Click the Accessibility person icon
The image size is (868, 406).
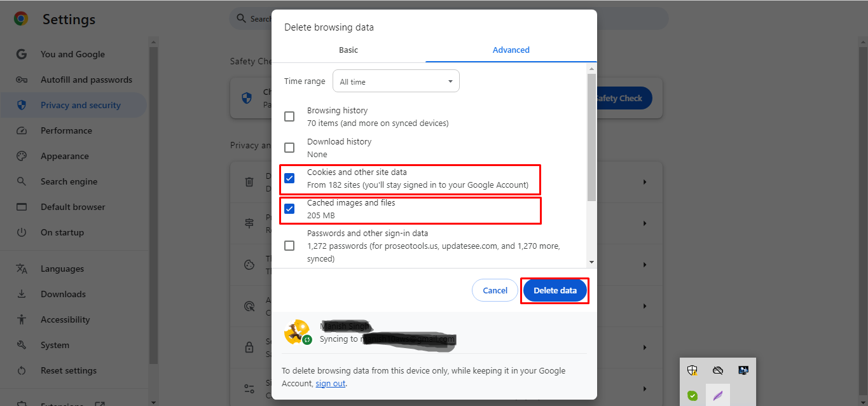click(x=22, y=319)
